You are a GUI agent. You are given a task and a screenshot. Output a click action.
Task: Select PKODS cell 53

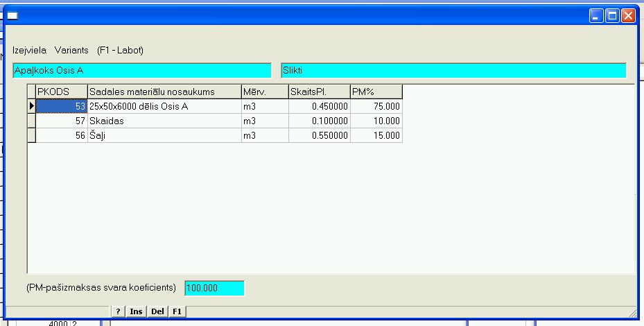62,107
